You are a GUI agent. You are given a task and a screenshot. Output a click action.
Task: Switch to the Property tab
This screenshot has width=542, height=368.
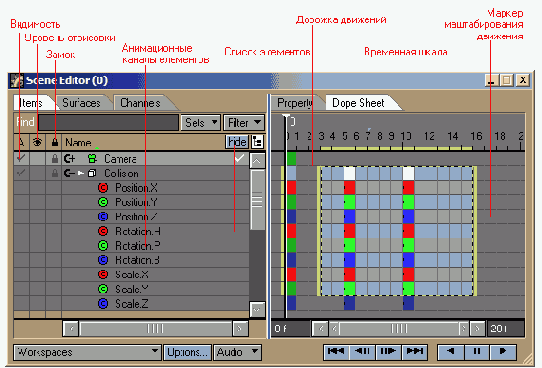[295, 103]
